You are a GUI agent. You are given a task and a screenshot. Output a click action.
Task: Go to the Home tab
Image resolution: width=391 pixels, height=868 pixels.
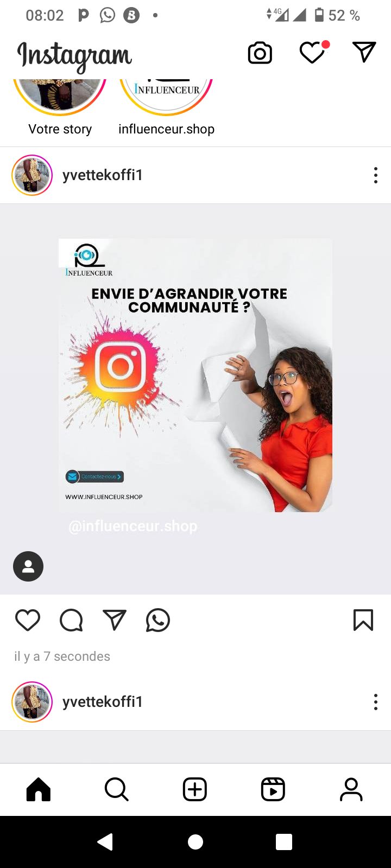[39, 789]
